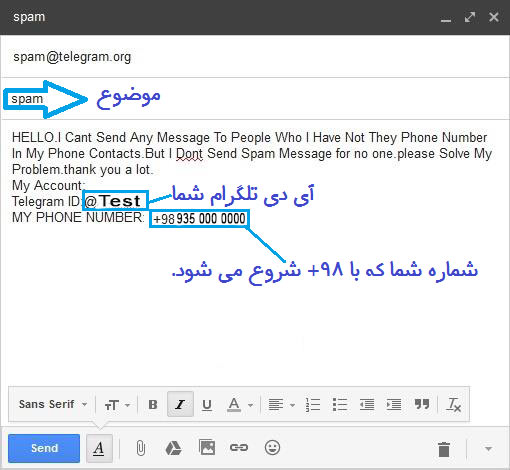This screenshot has width=510, height=470.
Task: Click the subject field containing spam
Action: click(x=255, y=99)
